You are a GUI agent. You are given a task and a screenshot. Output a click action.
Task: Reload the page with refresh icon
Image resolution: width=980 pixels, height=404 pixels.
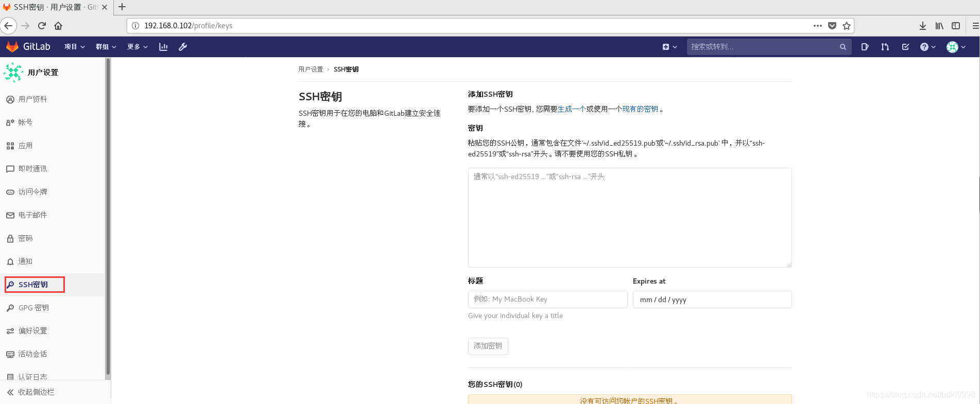(x=42, y=26)
